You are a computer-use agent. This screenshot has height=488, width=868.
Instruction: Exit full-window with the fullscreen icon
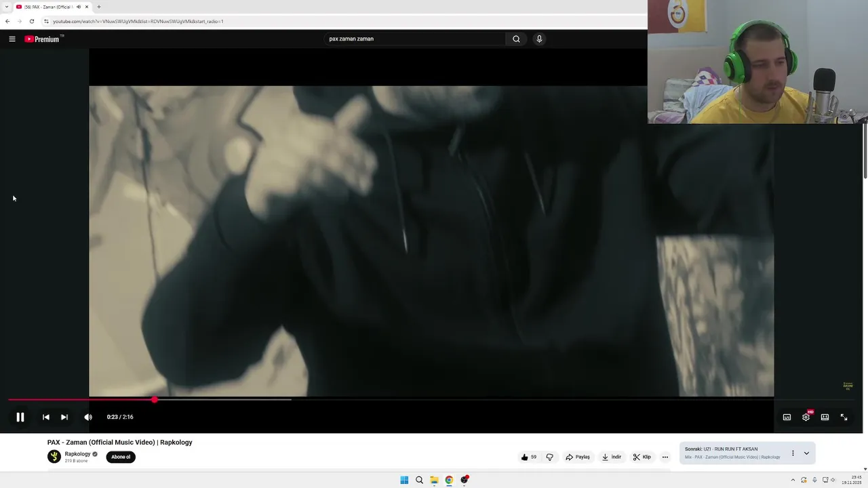[x=844, y=417]
